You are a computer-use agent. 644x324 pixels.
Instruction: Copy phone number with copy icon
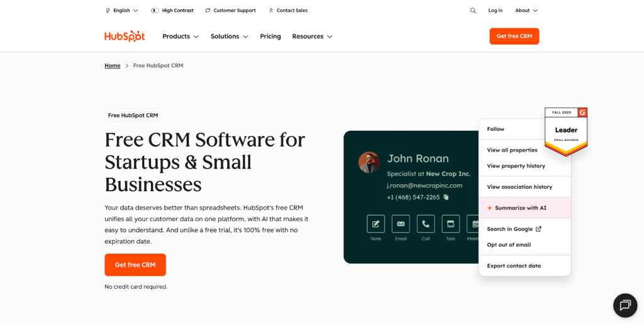click(x=446, y=197)
